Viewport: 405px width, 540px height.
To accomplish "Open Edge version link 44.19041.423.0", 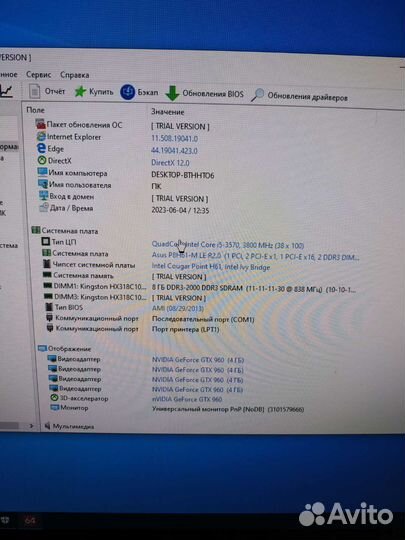I will click(174, 150).
